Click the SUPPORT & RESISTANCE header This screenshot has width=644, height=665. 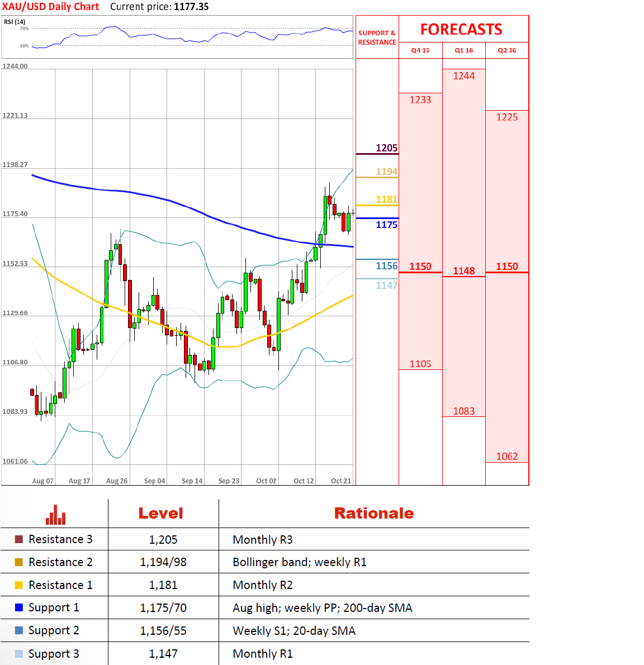pyautogui.click(x=377, y=37)
